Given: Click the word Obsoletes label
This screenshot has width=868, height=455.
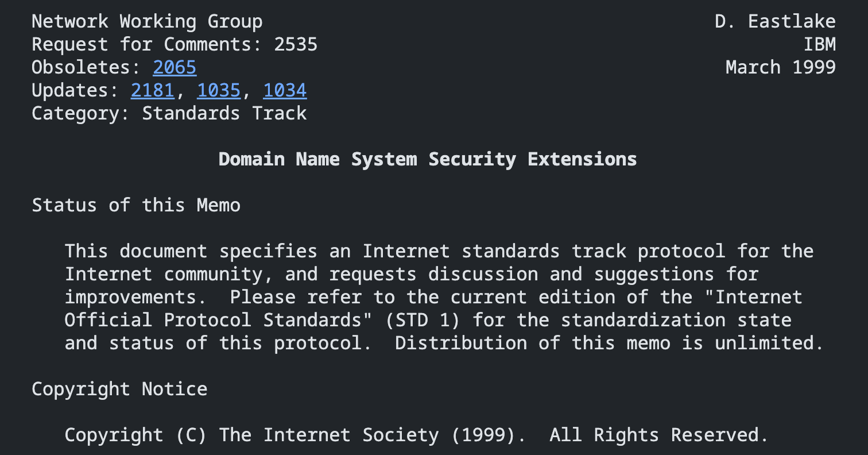Looking at the screenshot, I should coord(81,67).
